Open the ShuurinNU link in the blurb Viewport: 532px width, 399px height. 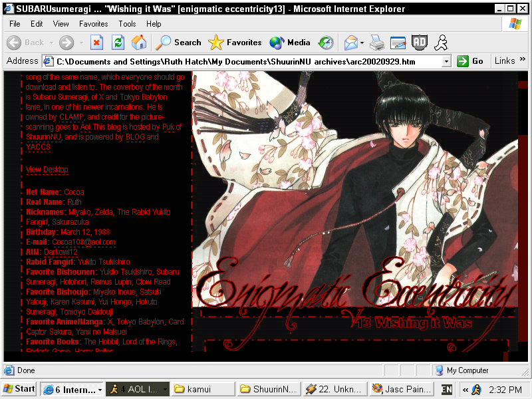tap(44, 137)
